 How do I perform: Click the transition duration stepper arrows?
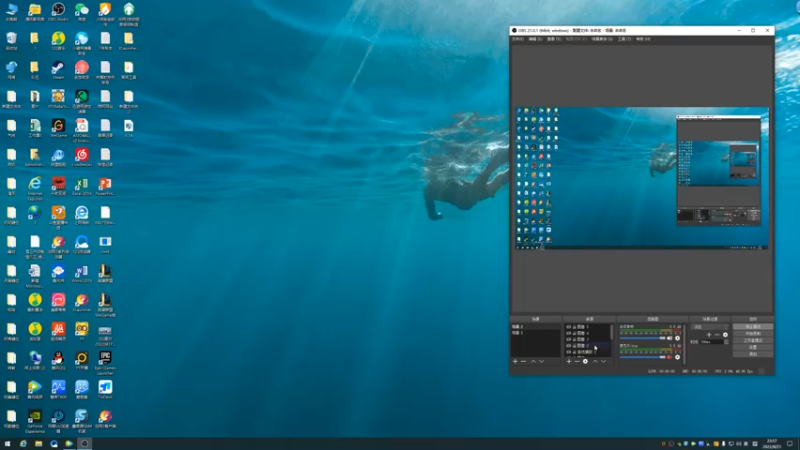click(726, 342)
